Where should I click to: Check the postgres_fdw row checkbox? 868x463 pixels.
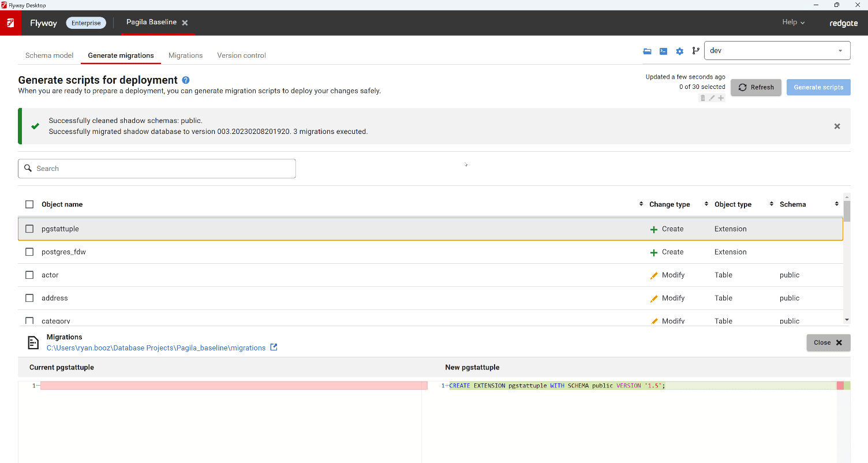tap(29, 252)
